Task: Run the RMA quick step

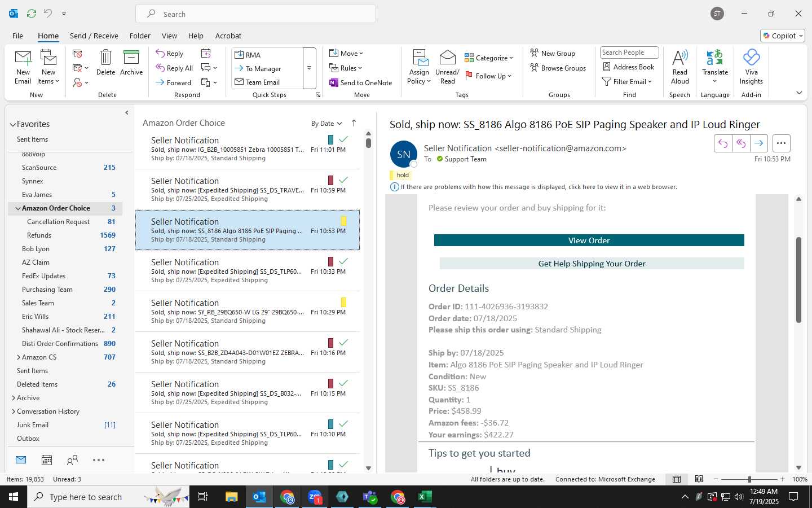Action: 267,55
